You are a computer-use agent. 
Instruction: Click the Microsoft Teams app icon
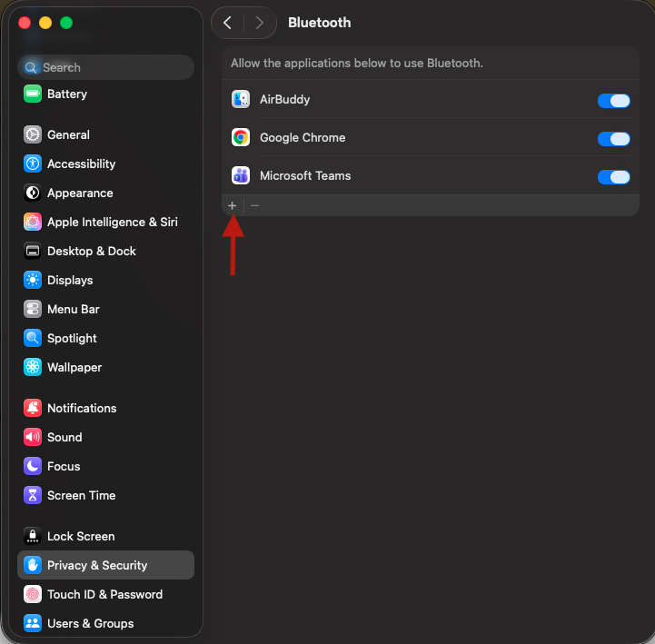[x=241, y=175]
